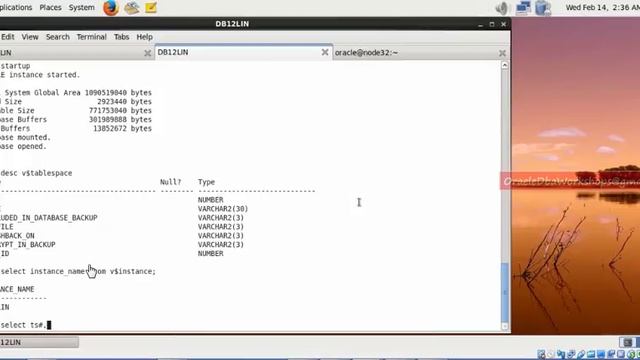Click the '771753040 bytes' size value
This screenshot has height=360, width=640.
[x=120, y=111]
